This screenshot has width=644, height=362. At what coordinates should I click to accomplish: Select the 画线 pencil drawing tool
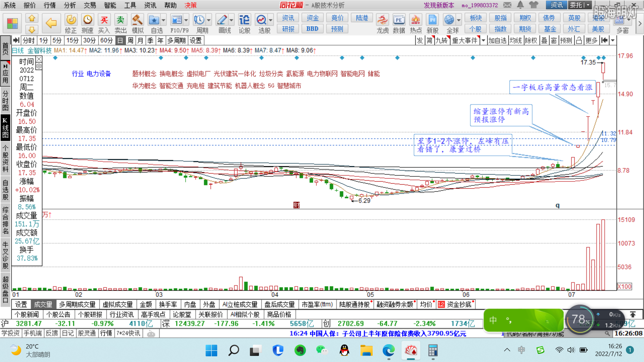pyautogui.click(x=222, y=20)
